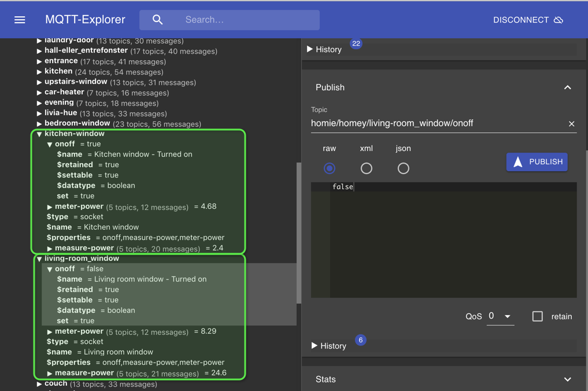Expand the hall-eller_entrefonster topic
This screenshot has width=588, height=391.
pyautogui.click(x=39, y=51)
